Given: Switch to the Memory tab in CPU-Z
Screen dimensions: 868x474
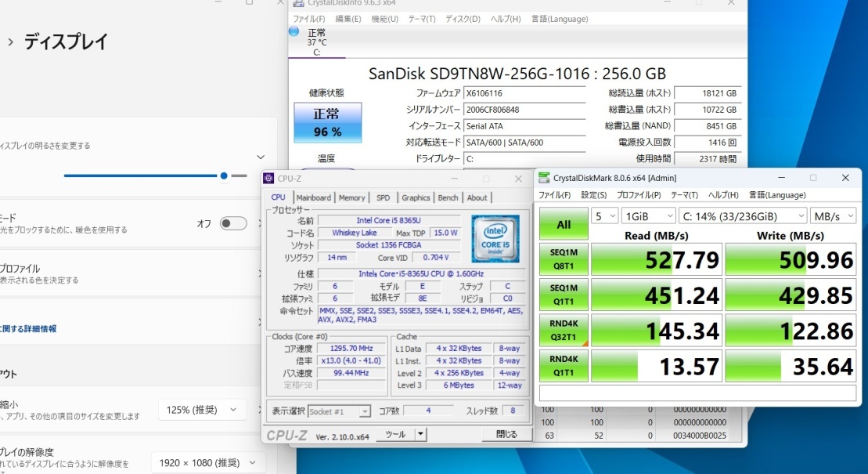Looking at the screenshot, I should [352, 197].
